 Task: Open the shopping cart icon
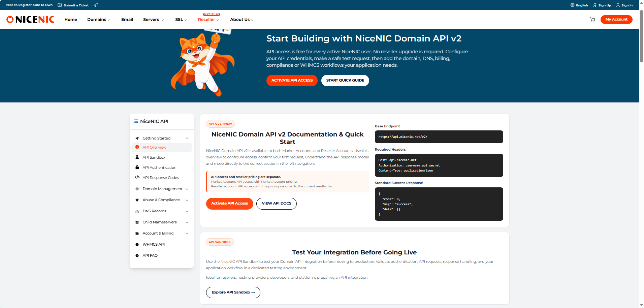(x=592, y=20)
